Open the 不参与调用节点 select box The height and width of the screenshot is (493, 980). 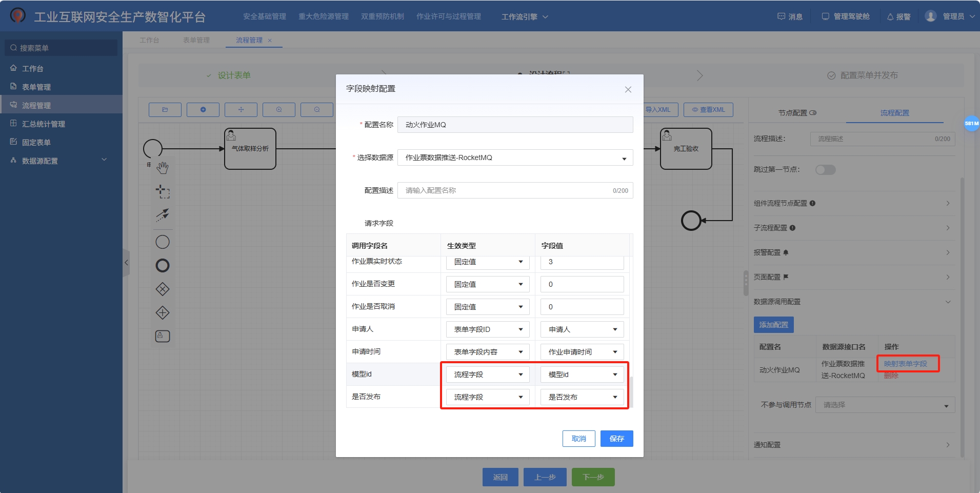coord(885,405)
